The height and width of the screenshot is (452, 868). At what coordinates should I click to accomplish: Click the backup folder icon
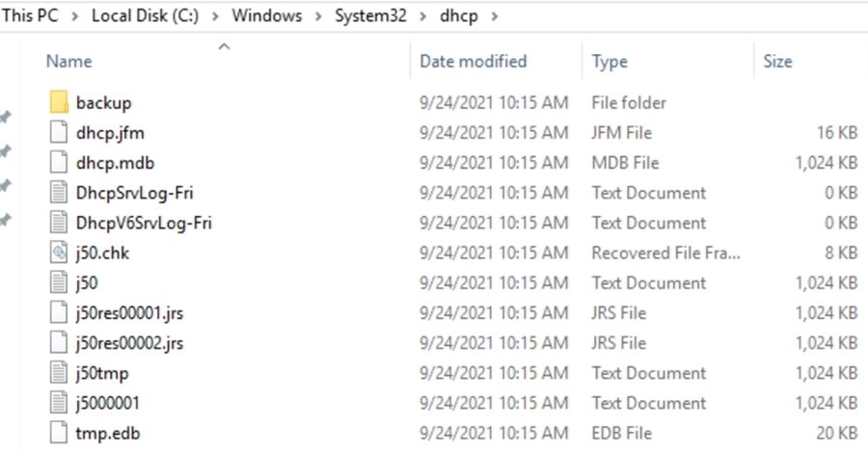58,102
